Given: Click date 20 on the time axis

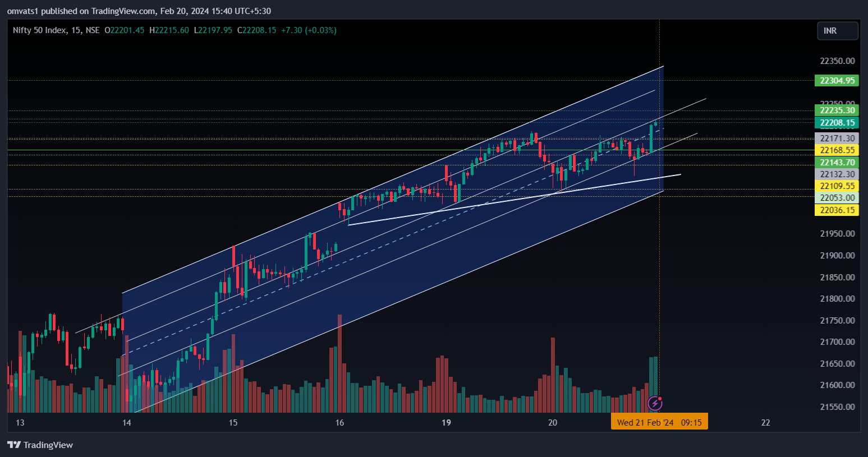Looking at the screenshot, I should [553, 423].
